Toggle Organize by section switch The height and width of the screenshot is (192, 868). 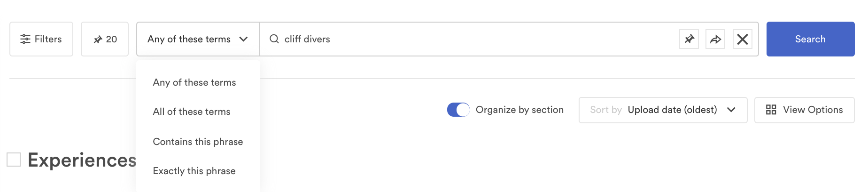(458, 110)
